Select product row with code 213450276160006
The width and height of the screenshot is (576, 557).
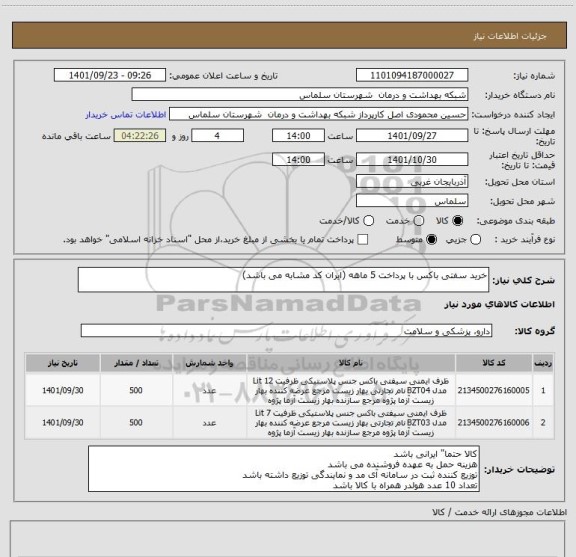click(x=289, y=423)
